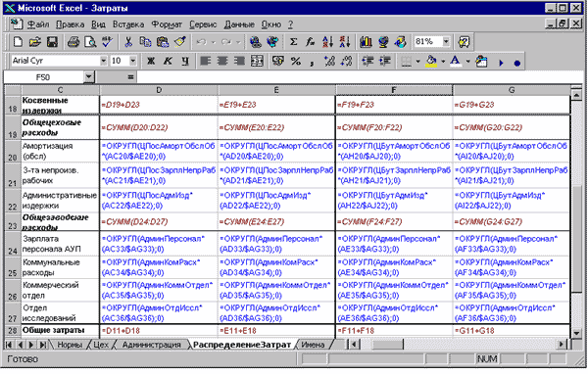Sort descending Z to A
The image size is (588, 374).
pos(345,41)
